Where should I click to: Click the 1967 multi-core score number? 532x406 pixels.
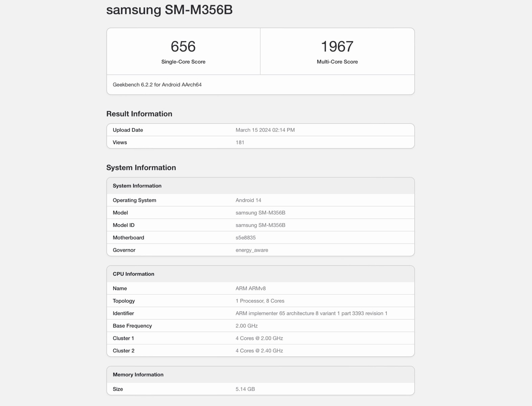tap(337, 47)
